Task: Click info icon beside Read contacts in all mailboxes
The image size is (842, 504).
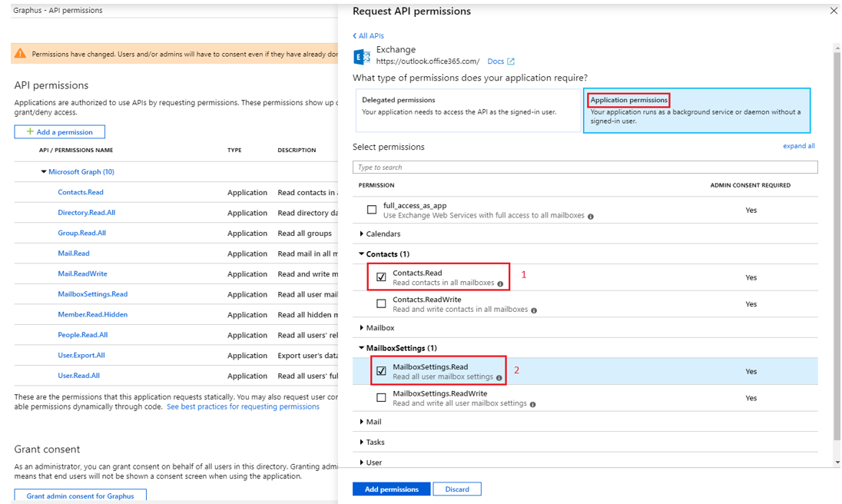Action: (500, 284)
